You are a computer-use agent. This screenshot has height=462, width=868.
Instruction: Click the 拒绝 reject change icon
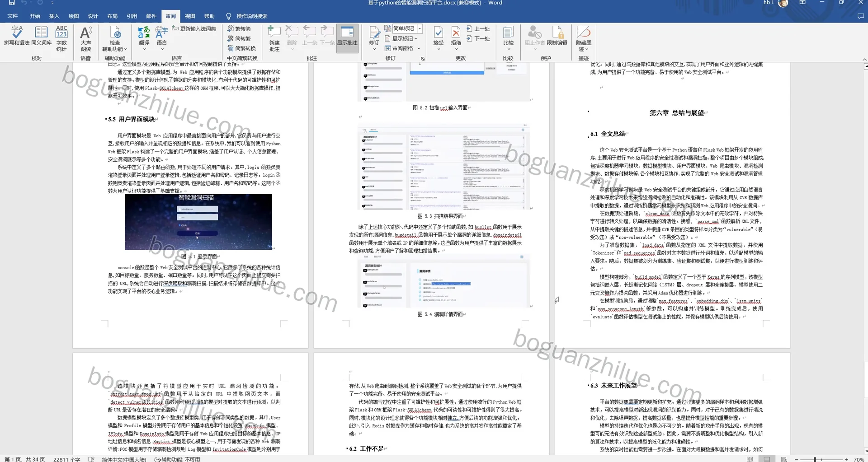coord(456,32)
